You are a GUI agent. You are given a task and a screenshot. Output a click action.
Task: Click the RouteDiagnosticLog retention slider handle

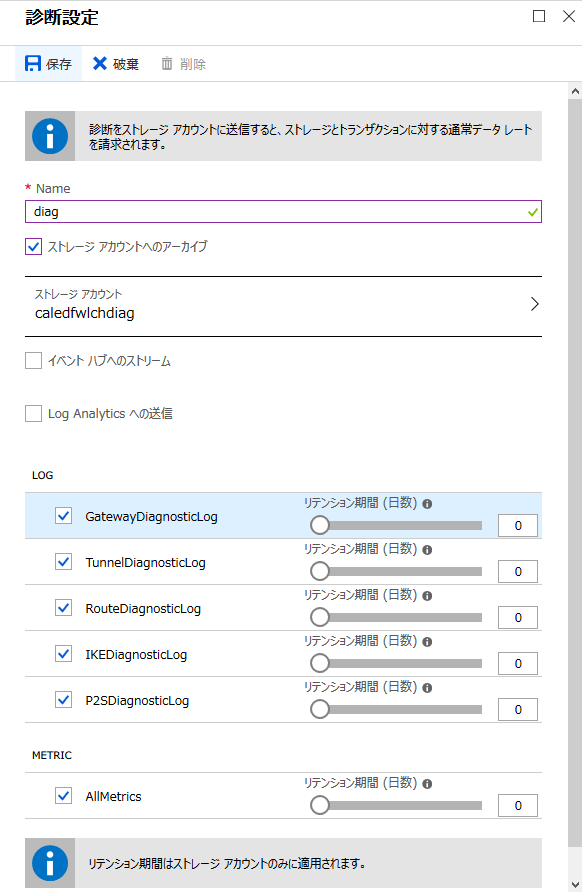(x=320, y=617)
